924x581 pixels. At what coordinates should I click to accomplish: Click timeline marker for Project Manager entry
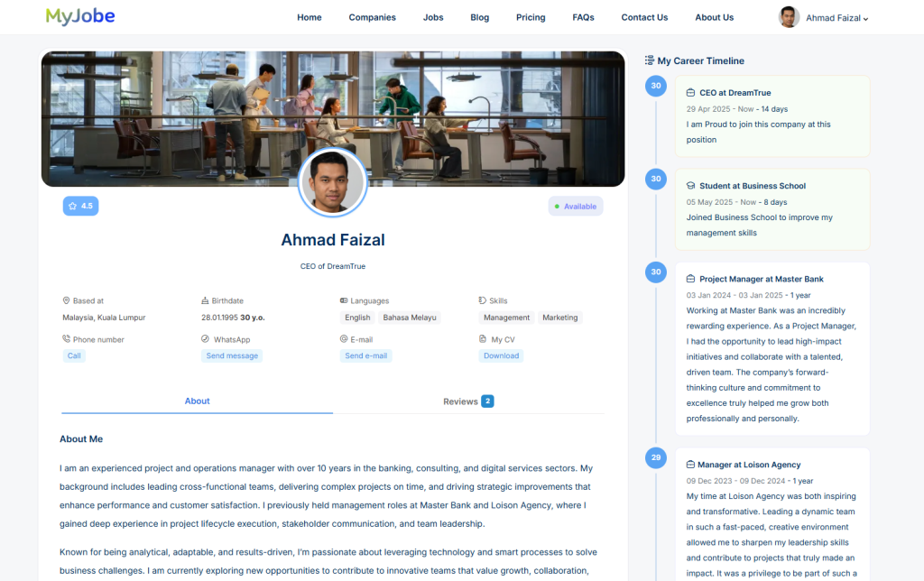tap(656, 272)
